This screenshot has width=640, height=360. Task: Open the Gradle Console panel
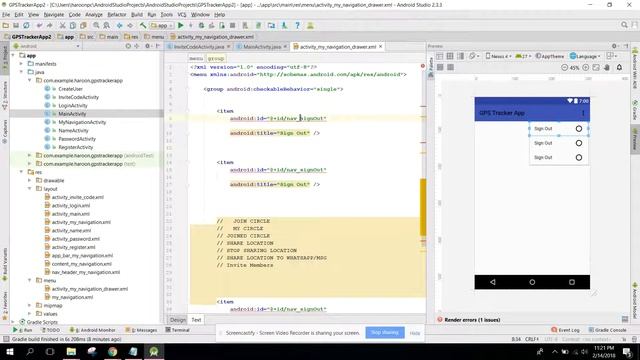coord(607,330)
